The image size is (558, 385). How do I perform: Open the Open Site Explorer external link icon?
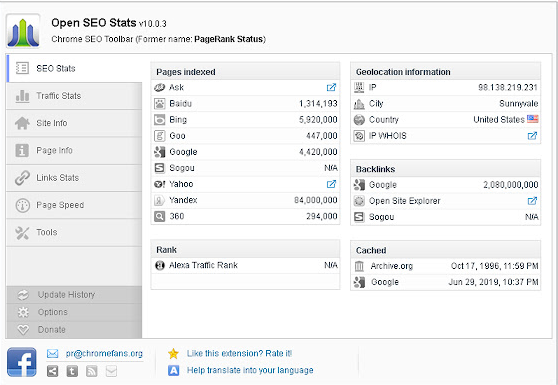pos(532,201)
